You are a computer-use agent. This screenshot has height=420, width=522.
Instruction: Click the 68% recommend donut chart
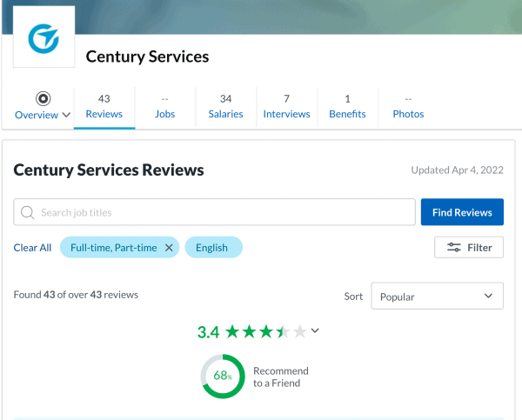223,376
